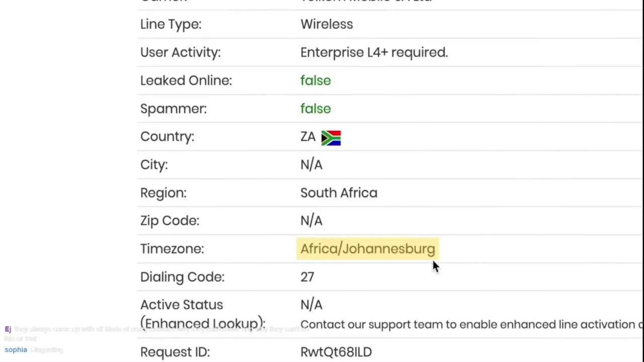Click the N/A value next to City

(x=311, y=165)
